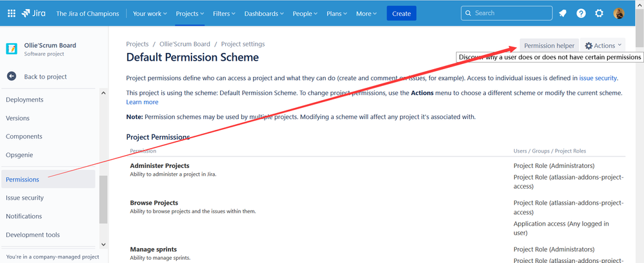Click the Permission column header

click(143, 151)
